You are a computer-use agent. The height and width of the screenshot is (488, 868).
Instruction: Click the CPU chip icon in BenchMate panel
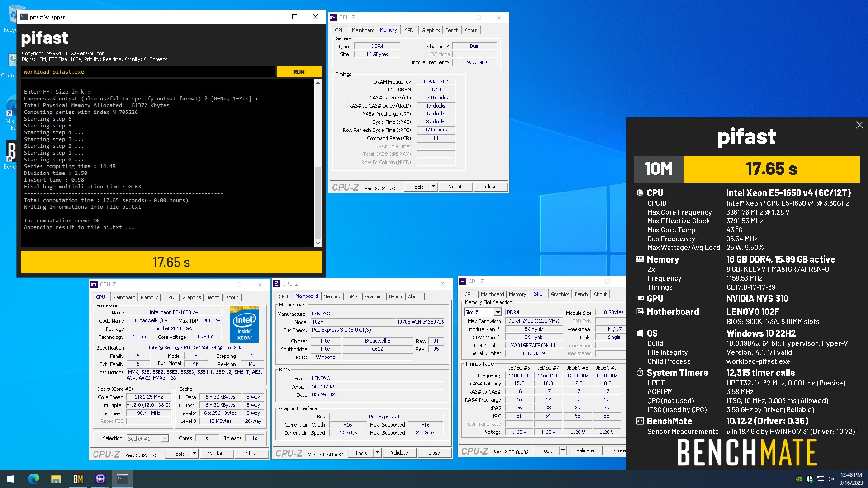click(x=640, y=193)
